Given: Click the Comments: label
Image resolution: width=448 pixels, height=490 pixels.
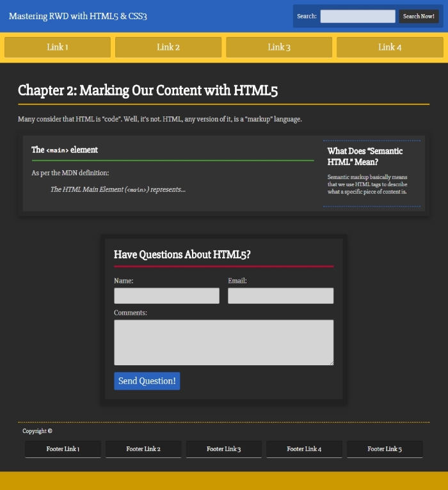Looking at the screenshot, I should click(131, 313).
